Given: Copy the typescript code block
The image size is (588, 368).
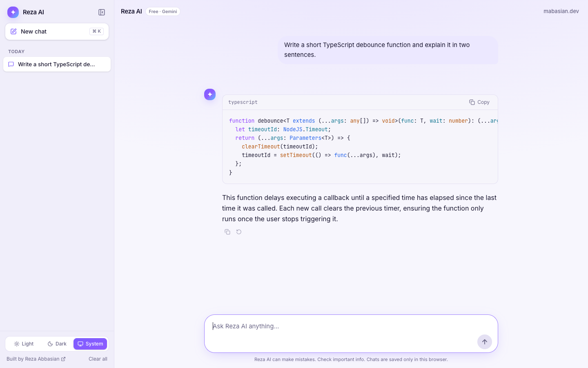Looking at the screenshot, I should (479, 102).
